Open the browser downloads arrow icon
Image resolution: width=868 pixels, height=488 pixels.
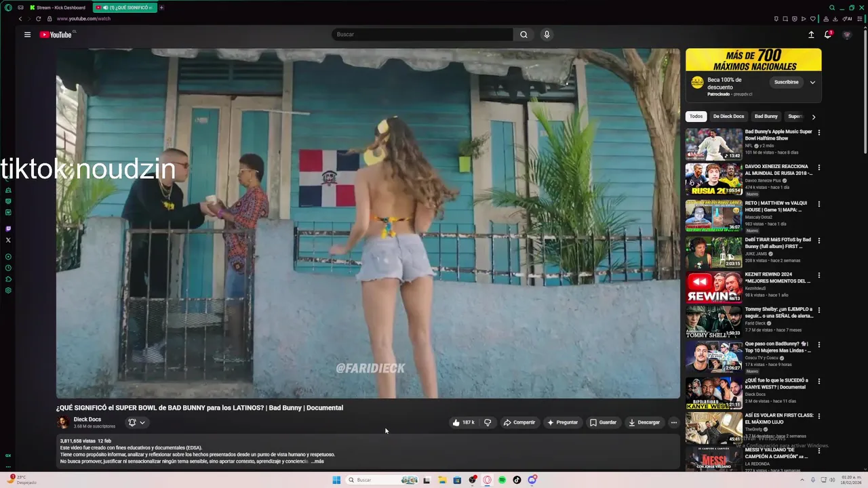[x=835, y=19]
